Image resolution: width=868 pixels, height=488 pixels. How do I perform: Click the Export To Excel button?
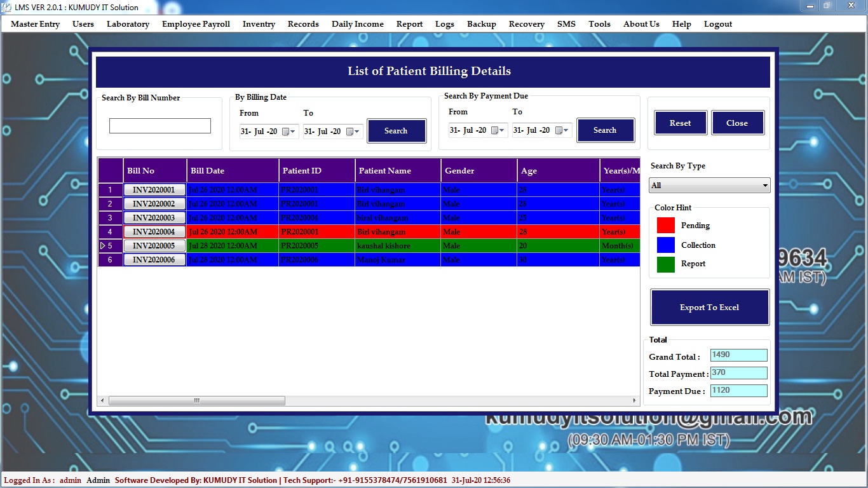pyautogui.click(x=709, y=308)
